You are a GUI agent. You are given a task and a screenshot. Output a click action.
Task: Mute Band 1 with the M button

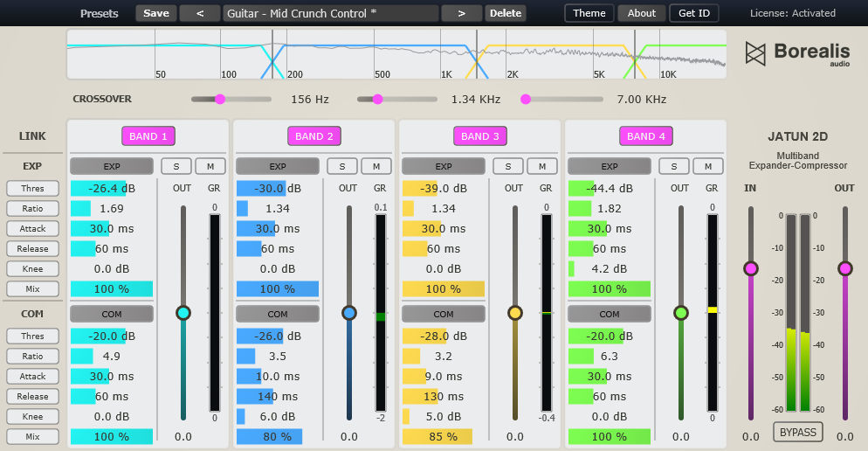pos(210,166)
